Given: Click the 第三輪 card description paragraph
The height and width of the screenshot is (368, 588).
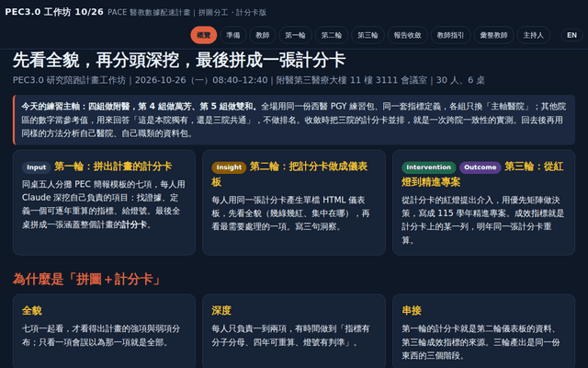Looking at the screenshot, I should [x=482, y=220].
